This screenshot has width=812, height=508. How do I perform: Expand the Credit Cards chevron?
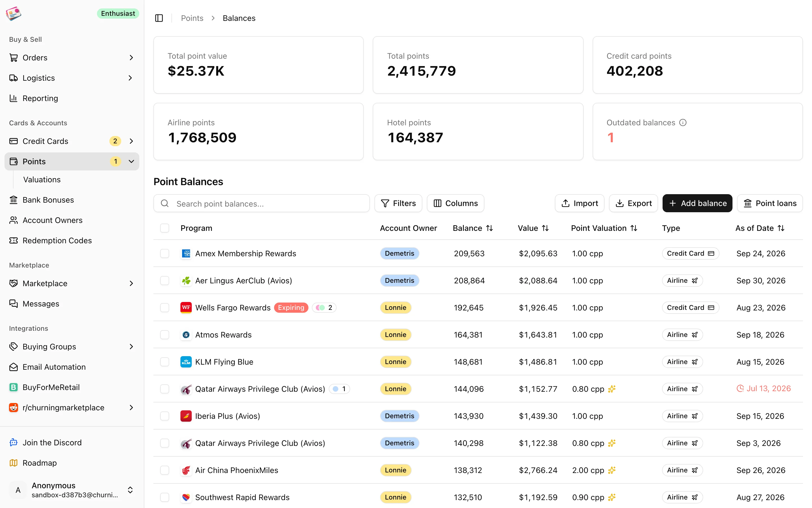(131, 141)
